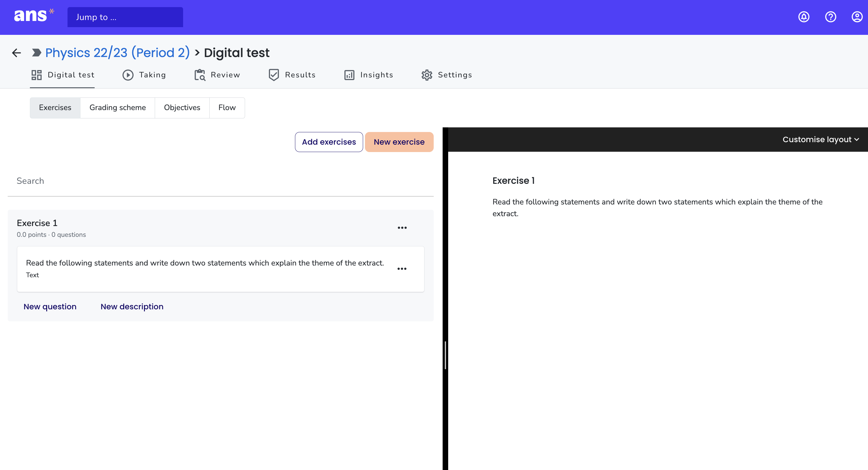The width and height of the screenshot is (868, 470).
Task: Go back using the left arrow
Action: pyautogui.click(x=17, y=53)
